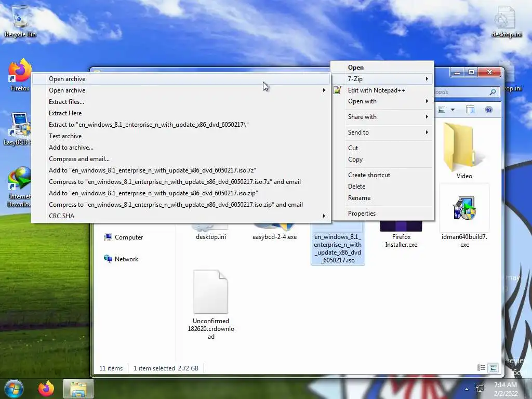Click the Explorer search field
Viewport: 532px width, 399px height.
pyautogui.click(x=467, y=92)
